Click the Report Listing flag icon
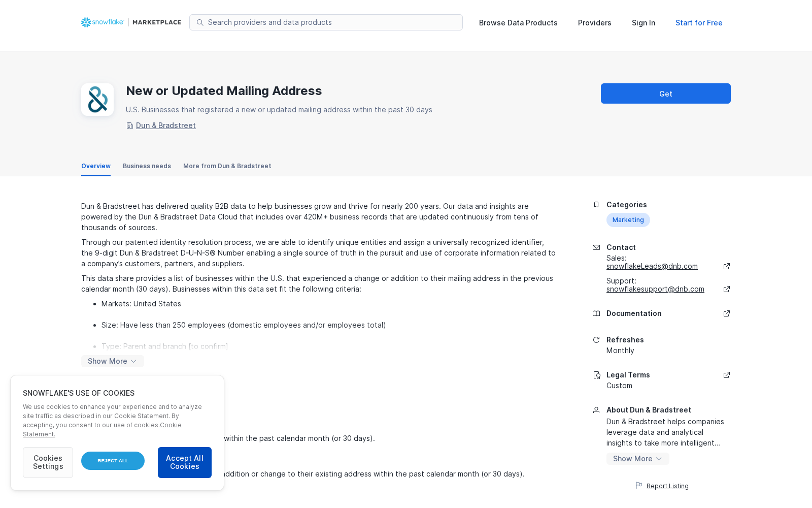The height and width of the screenshot is (508, 812). click(x=639, y=486)
